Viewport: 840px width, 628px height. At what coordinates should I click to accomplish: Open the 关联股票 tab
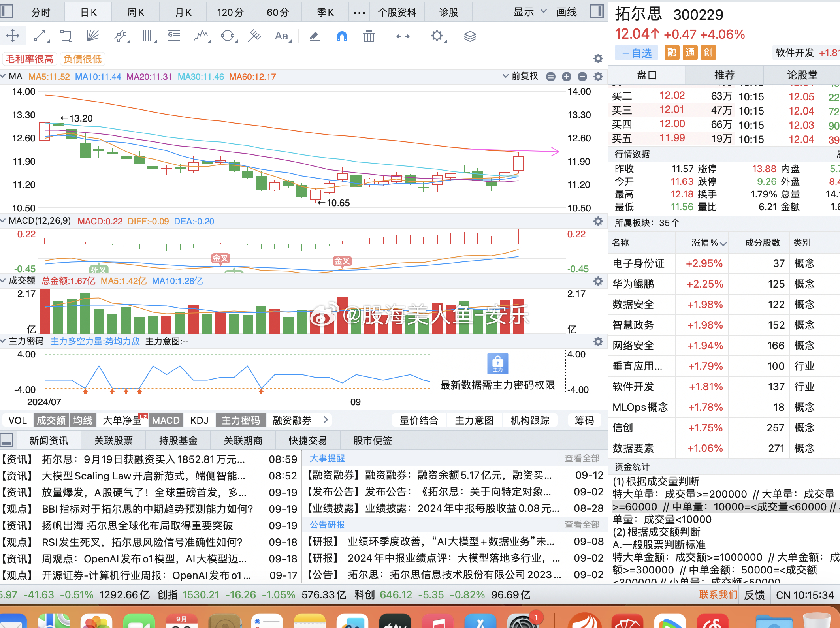(x=113, y=440)
